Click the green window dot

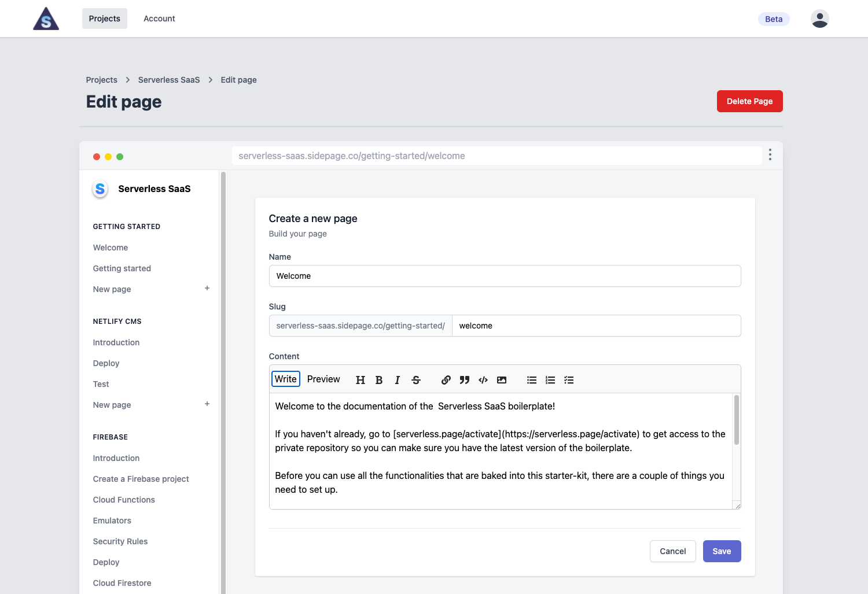(x=120, y=157)
